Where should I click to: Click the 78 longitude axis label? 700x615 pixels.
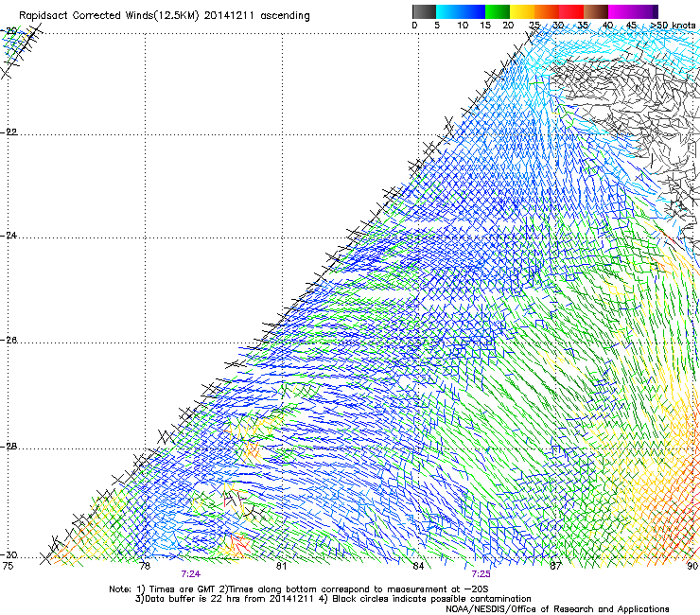click(x=145, y=566)
